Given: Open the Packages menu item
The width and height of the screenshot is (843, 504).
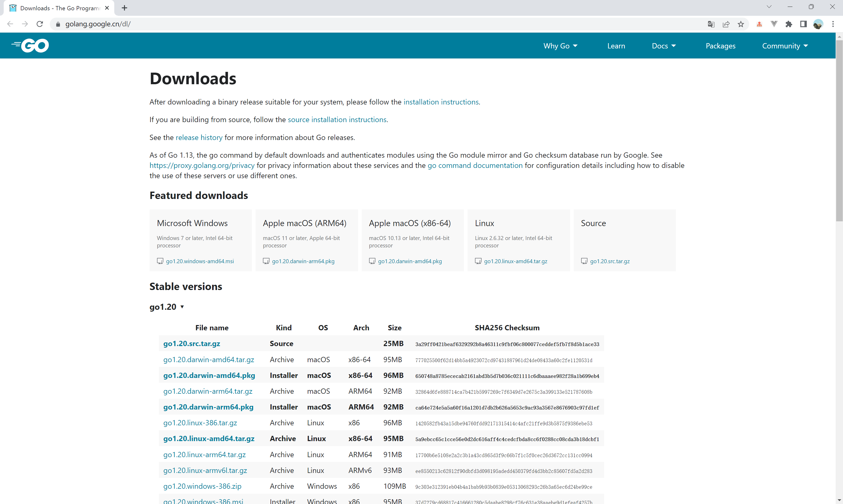Looking at the screenshot, I should [x=720, y=46].
